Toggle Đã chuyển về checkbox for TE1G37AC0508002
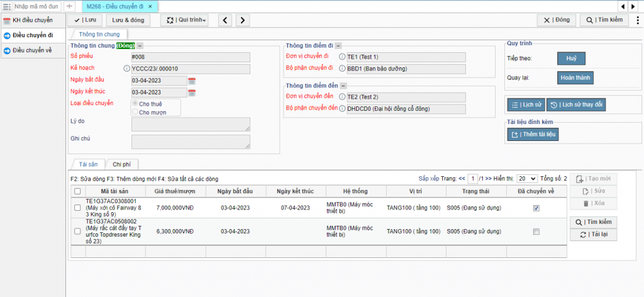Viewport: 644px width, 297px height. [536, 232]
